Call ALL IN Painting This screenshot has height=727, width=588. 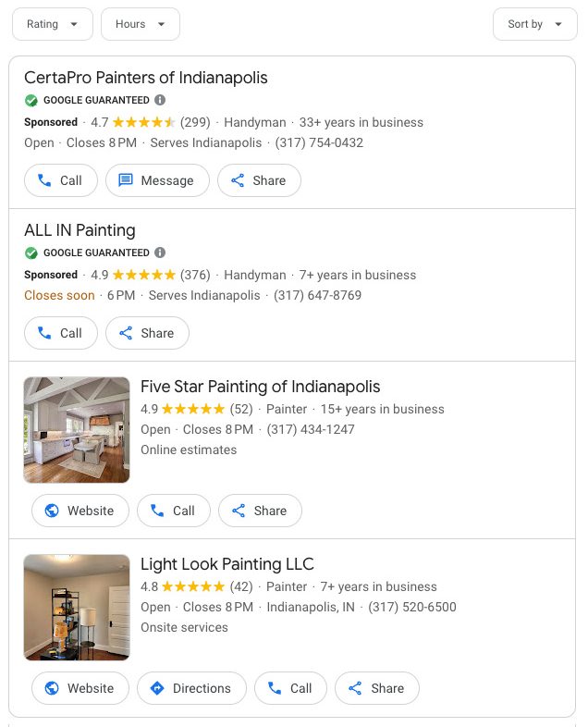pyautogui.click(x=60, y=333)
